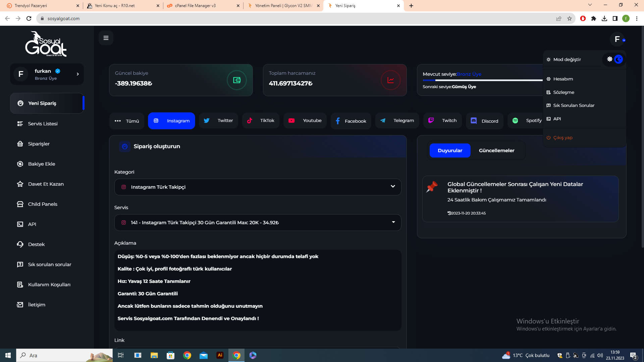The height and width of the screenshot is (362, 644).
Task: Switch to the Güncellemeler tab
Action: (496, 150)
